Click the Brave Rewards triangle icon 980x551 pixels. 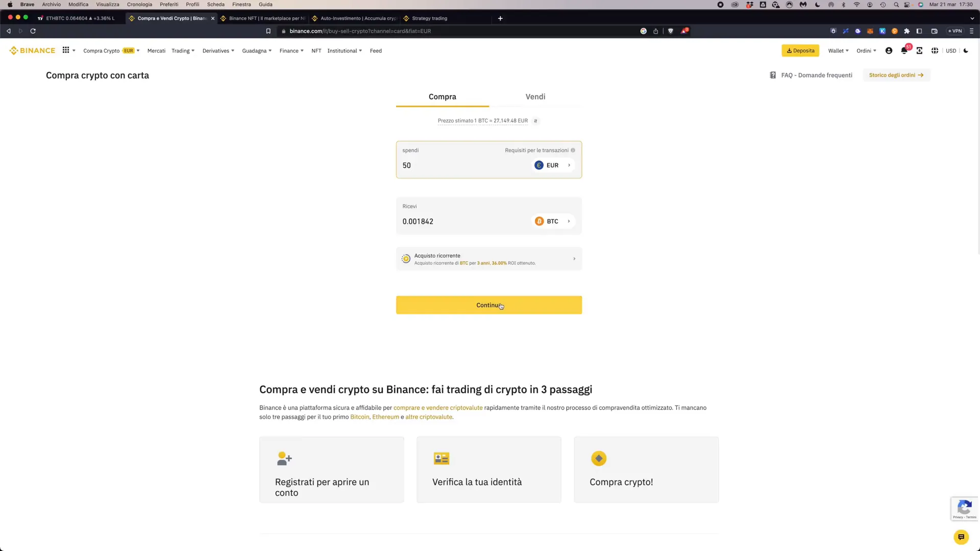click(x=684, y=31)
